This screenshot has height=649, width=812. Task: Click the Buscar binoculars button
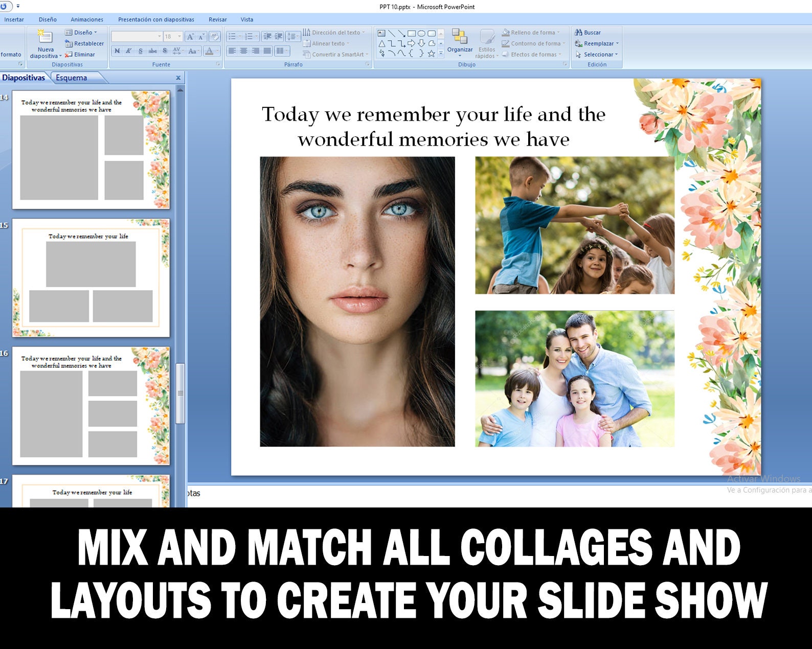(x=588, y=32)
